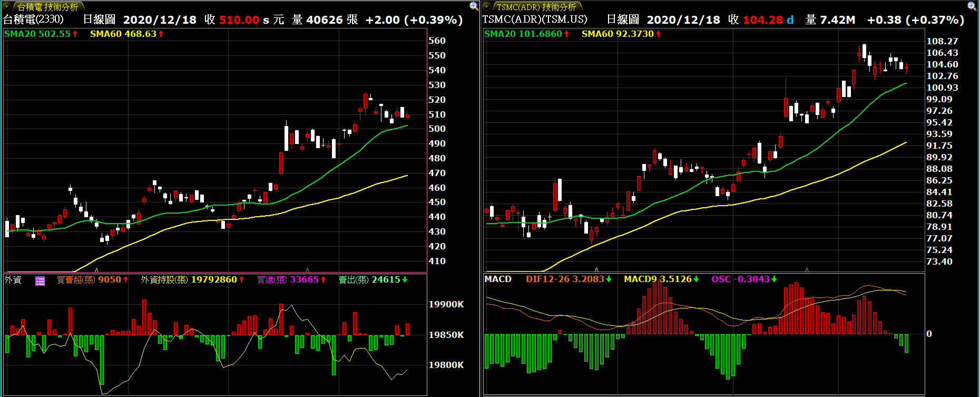The height and width of the screenshot is (397, 980).
Task: Click the SMA60 468.63 indicator label
Action: [x=127, y=34]
